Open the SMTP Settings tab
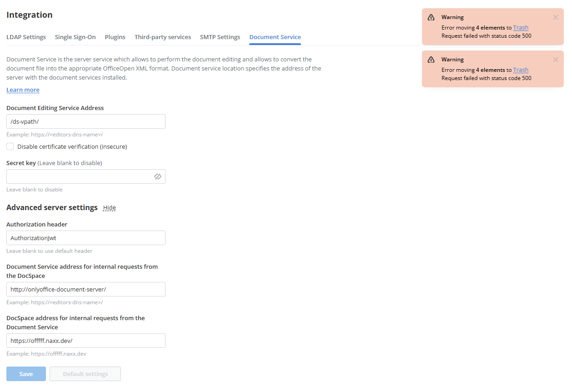The width and height of the screenshot is (572, 392). [220, 37]
